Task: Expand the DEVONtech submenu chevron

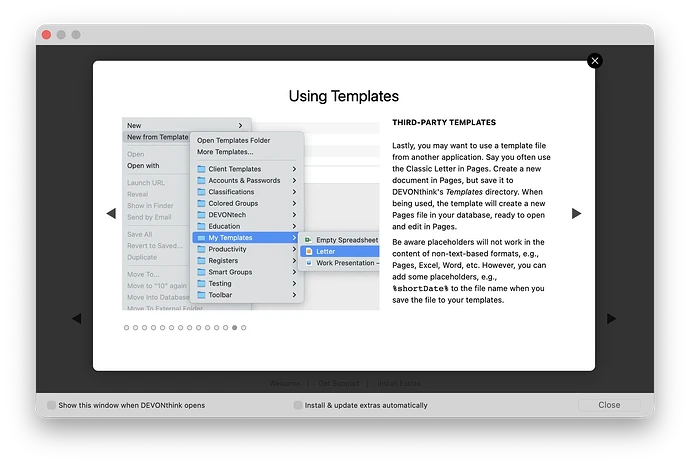Action: coord(294,215)
